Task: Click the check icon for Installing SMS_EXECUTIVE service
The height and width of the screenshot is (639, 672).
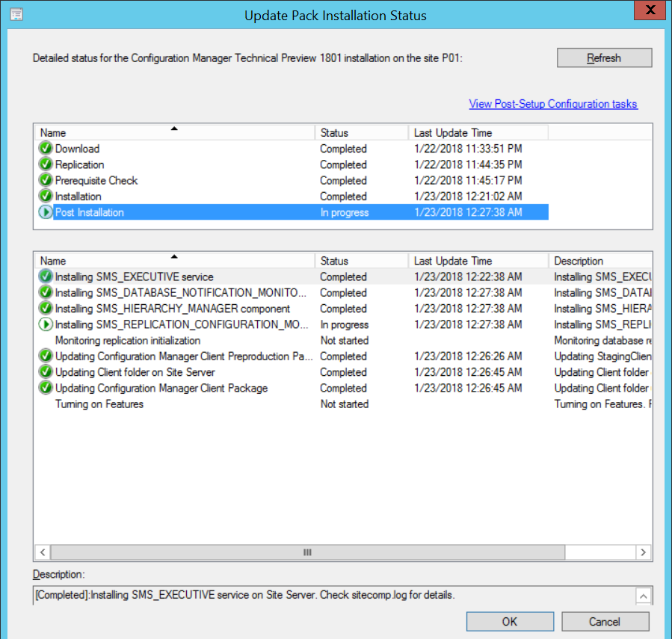Action: 46,277
